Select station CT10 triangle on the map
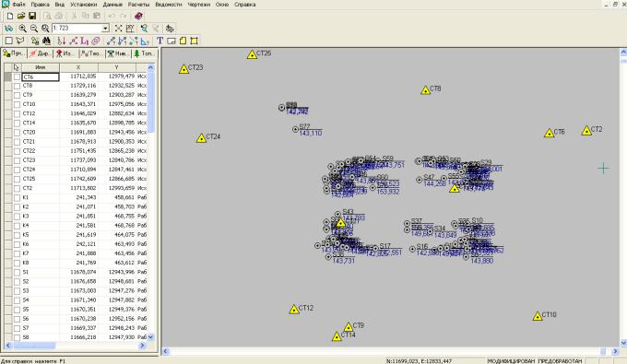This screenshot has height=364, width=627. [x=538, y=316]
